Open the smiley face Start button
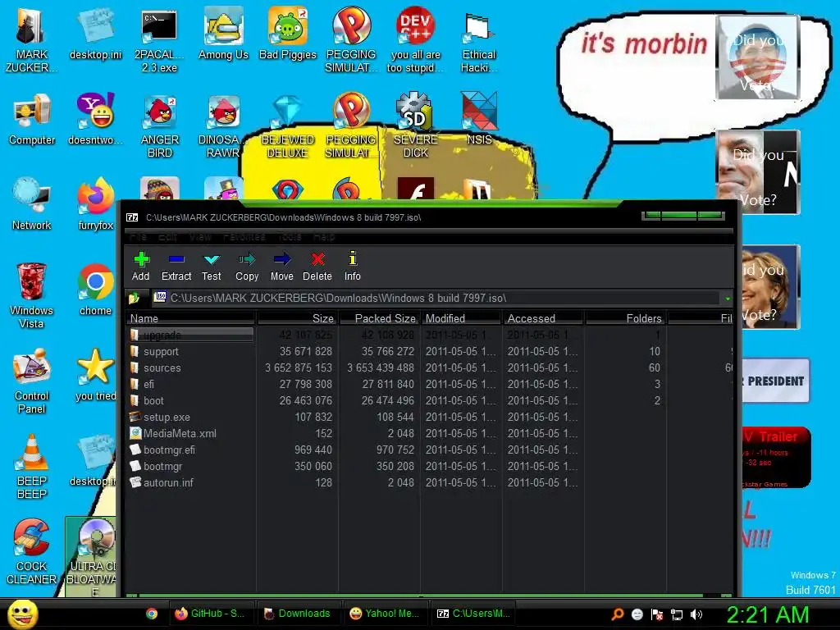The image size is (840, 630). [x=22, y=614]
